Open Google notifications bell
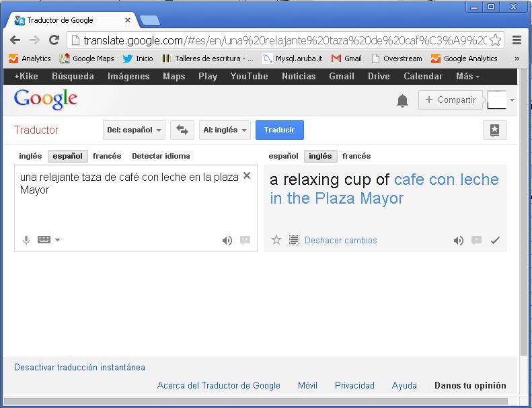 [x=402, y=101]
